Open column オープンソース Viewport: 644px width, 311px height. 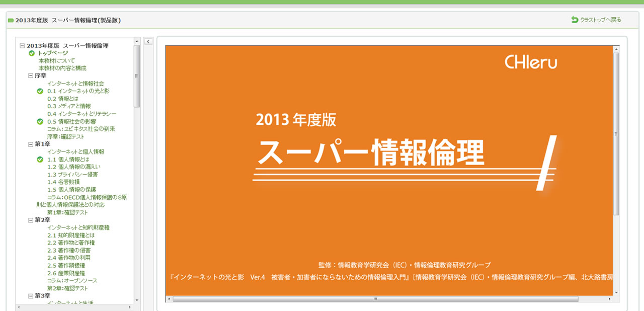coord(72,281)
